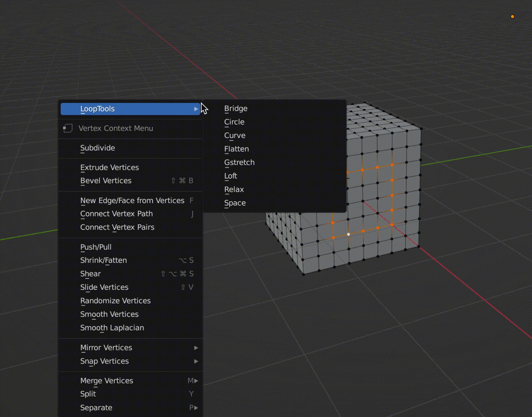Choose Curve in the LoopTools submenu

click(x=235, y=136)
